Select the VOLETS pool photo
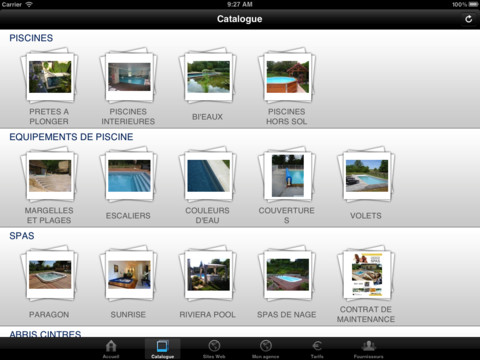 click(366, 174)
